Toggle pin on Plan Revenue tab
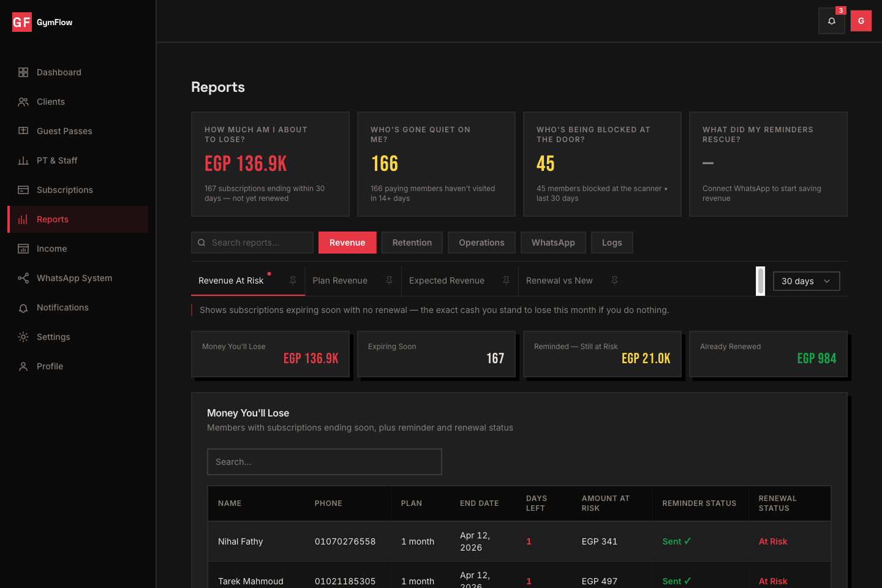Screen dimensions: 882x588 click(x=389, y=281)
